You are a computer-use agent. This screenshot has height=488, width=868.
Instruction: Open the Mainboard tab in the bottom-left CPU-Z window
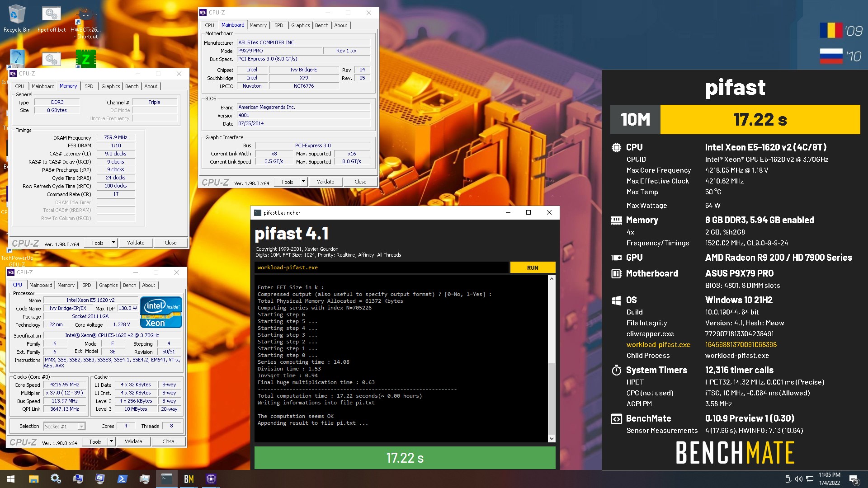[x=41, y=285]
